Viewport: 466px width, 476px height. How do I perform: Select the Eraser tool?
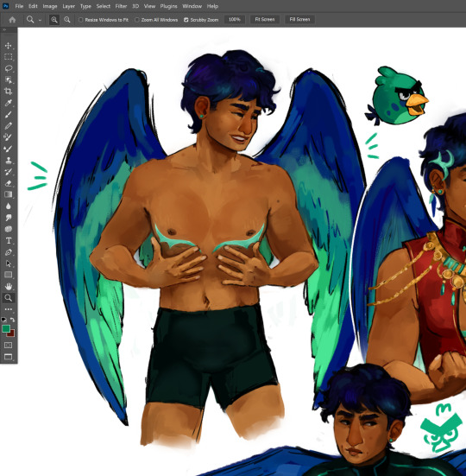tap(8, 183)
